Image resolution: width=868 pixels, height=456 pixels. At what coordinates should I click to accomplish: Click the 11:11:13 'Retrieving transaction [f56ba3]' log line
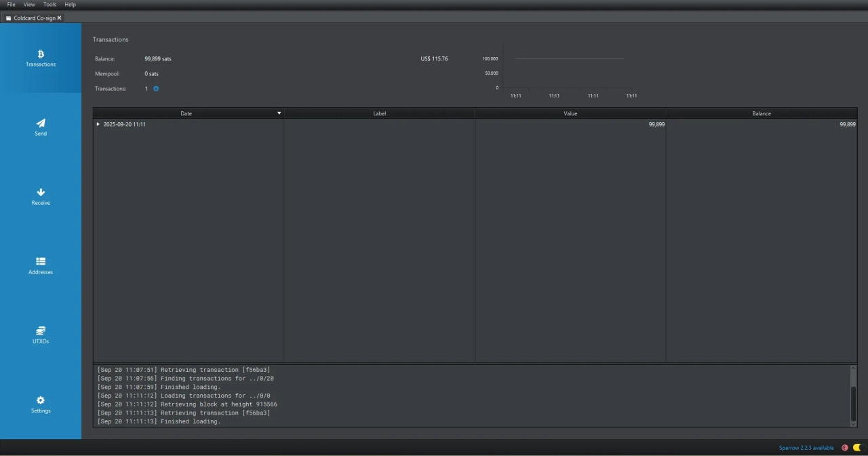coord(184,413)
